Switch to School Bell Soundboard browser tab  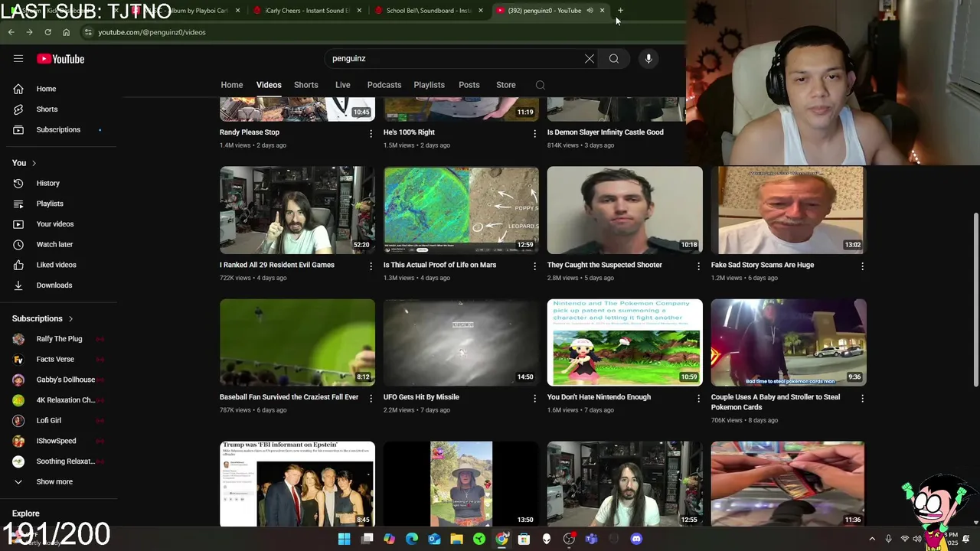click(429, 11)
